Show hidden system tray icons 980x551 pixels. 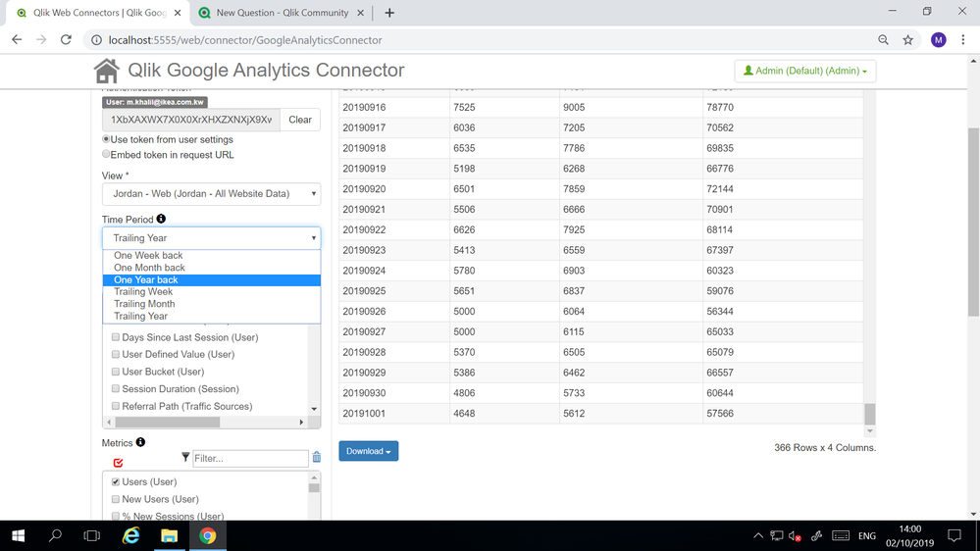click(758, 536)
